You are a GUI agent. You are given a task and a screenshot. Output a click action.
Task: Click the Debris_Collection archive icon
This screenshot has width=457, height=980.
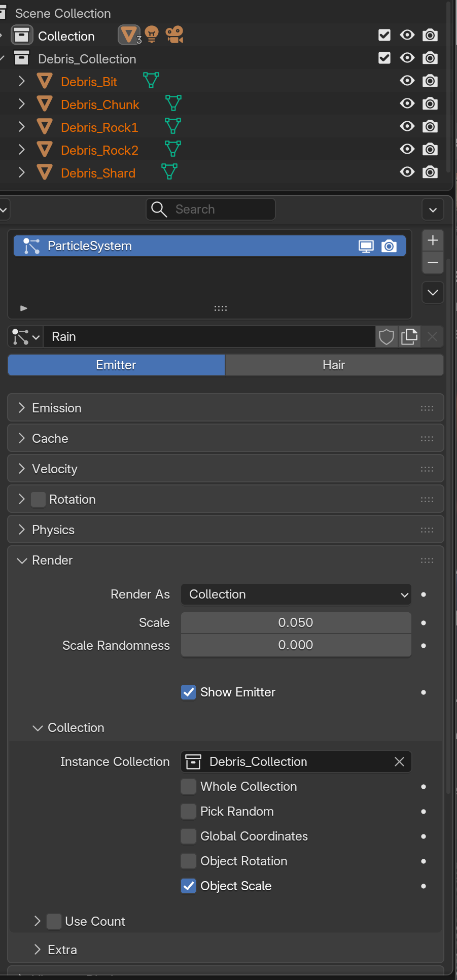[x=21, y=58]
